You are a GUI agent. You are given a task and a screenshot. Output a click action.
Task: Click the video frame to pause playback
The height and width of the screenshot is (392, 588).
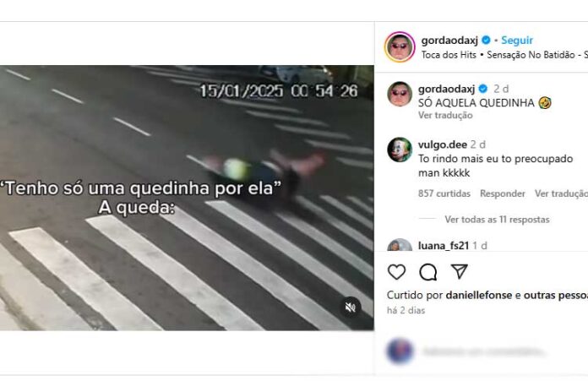[x=187, y=198]
